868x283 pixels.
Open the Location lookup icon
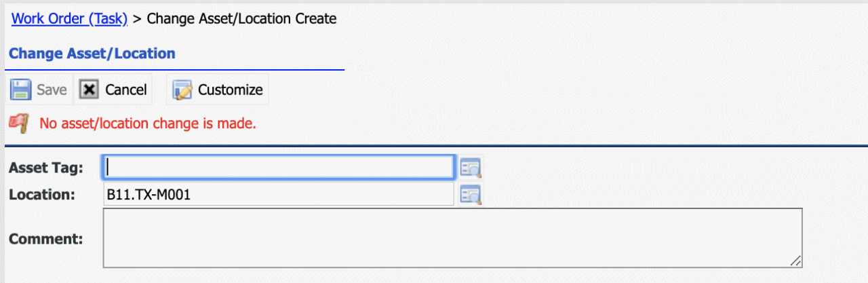[470, 194]
